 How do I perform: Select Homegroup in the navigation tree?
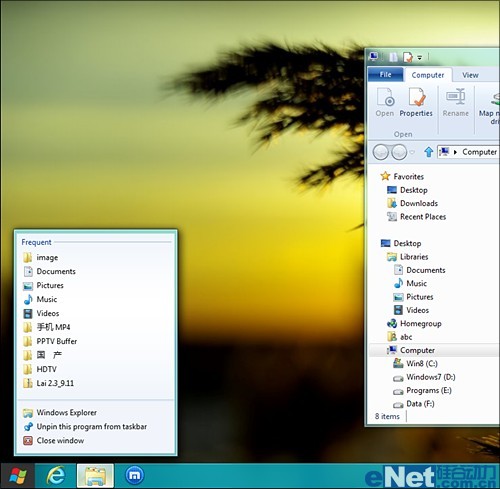[414, 323]
